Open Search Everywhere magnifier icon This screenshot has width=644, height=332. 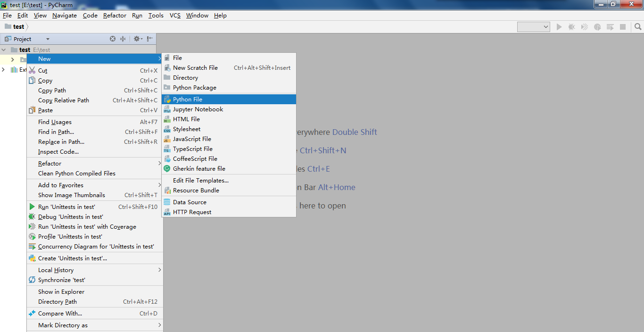click(x=638, y=27)
